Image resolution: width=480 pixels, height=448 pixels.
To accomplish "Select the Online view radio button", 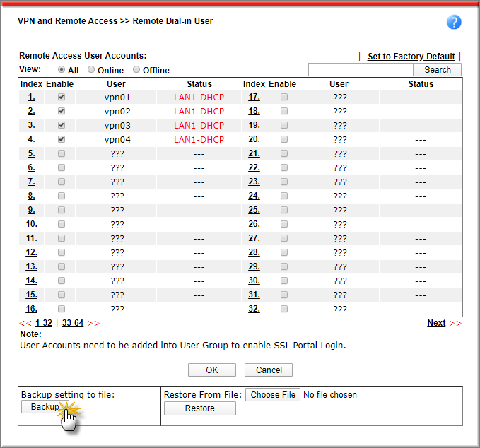I will pyautogui.click(x=91, y=69).
